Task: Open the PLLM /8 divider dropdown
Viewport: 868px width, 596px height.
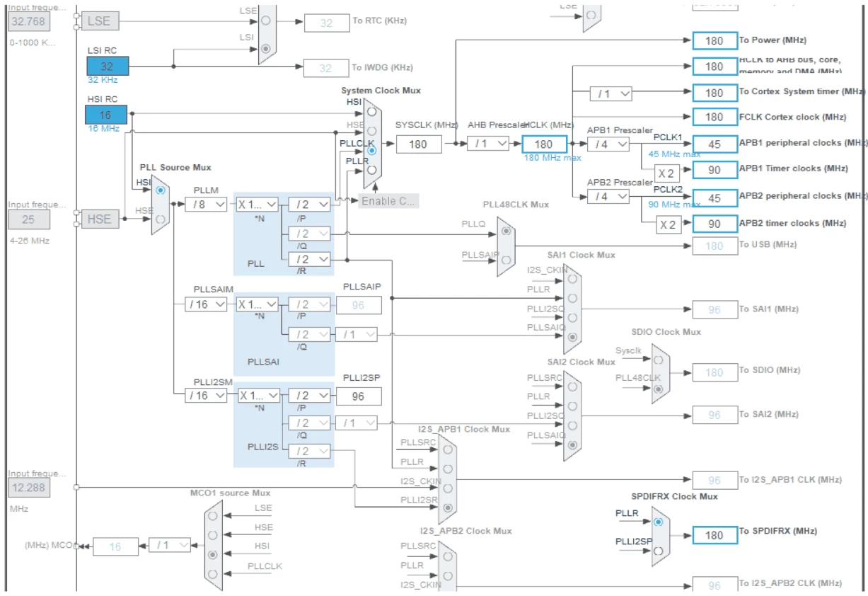Action: pyautogui.click(x=206, y=204)
